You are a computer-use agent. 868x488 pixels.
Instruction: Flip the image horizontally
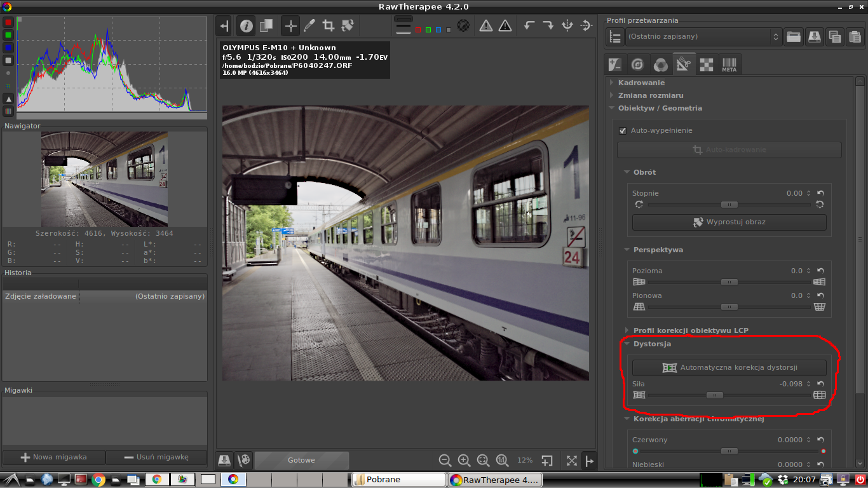[x=567, y=26]
